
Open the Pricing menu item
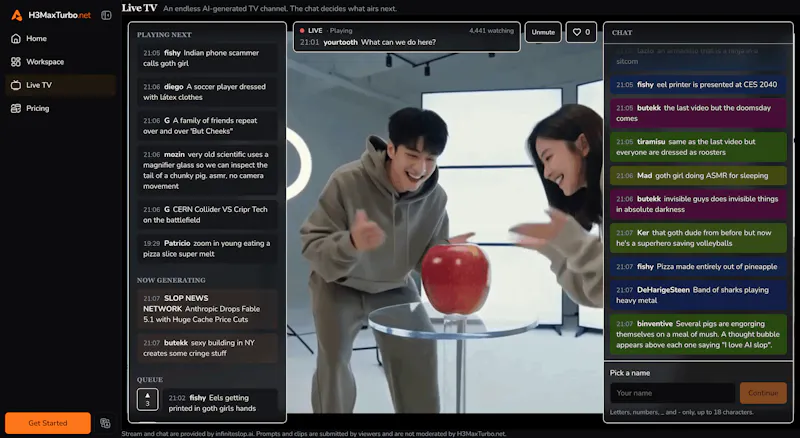61,108
